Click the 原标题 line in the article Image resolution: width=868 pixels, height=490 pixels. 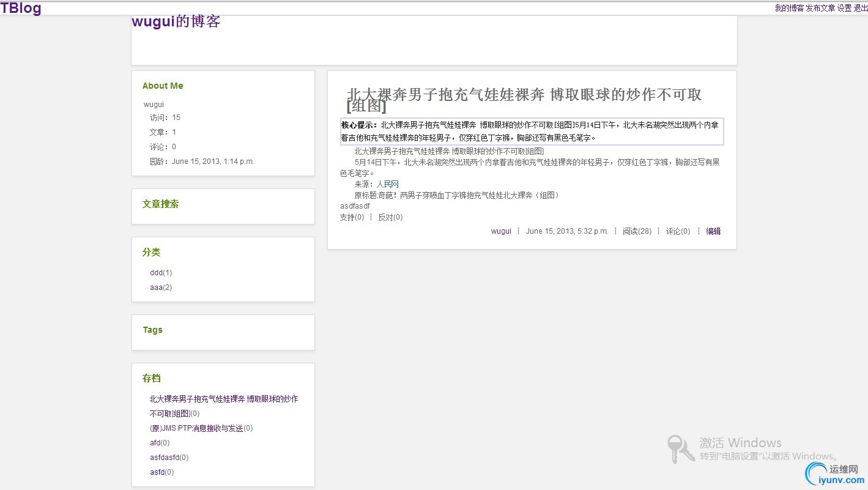457,195
